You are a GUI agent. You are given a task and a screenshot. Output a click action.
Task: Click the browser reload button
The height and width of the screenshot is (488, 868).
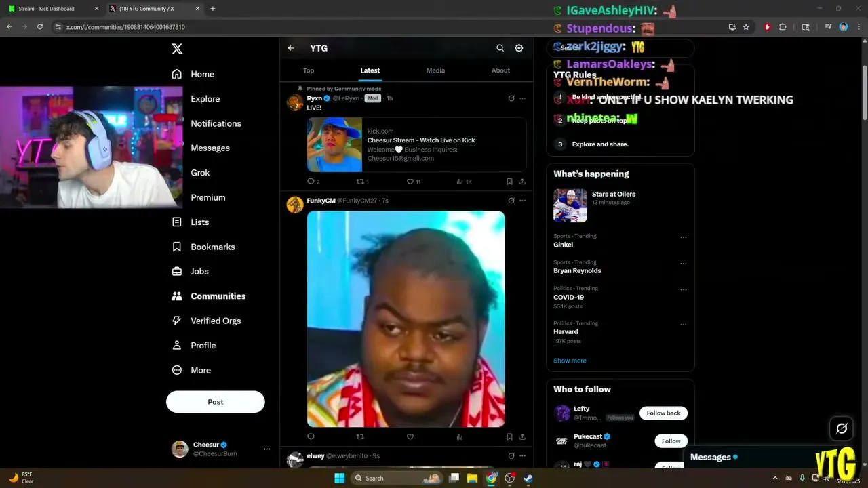(40, 27)
